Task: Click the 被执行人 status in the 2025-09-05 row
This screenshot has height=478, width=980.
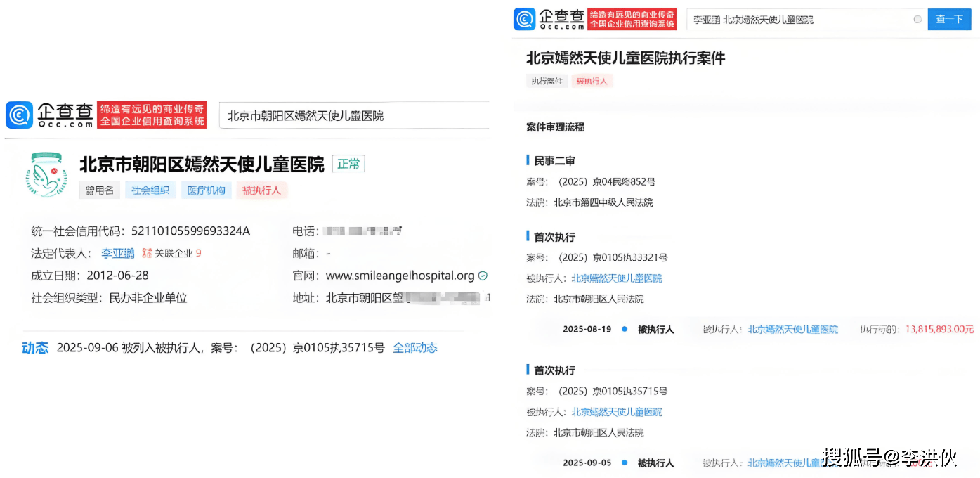Action: pyautogui.click(x=655, y=463)
